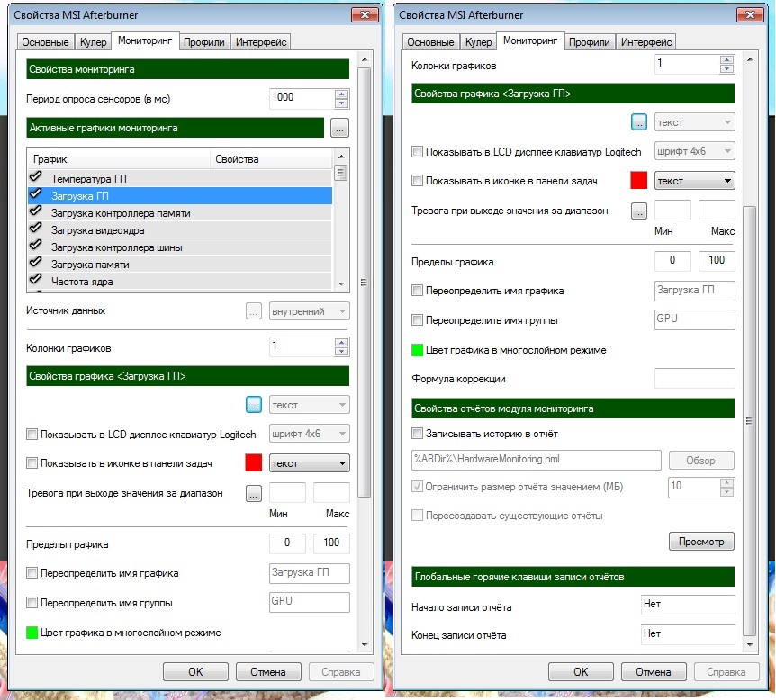Toggle checkmark for Загрузка контроллера шины graph
This screenshot has width=776, height=700.
point(36,246)
